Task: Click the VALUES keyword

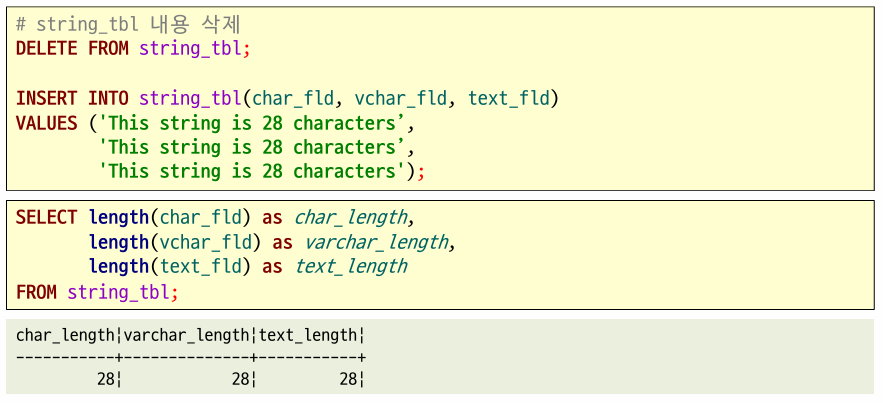Action: pyautogui.click(x=47, y=123)
